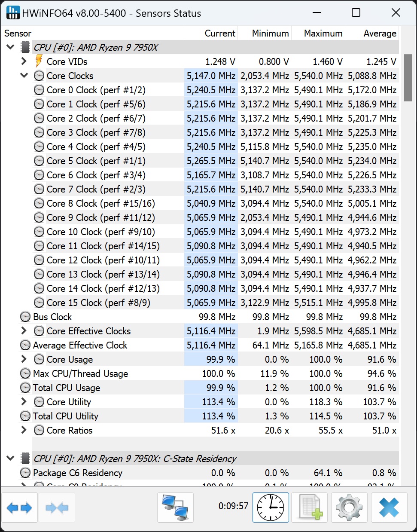The height and width of the screenshot is (532, 417).
Task: Click the vertical scrollbar thumb
Action: coord(408,77)
